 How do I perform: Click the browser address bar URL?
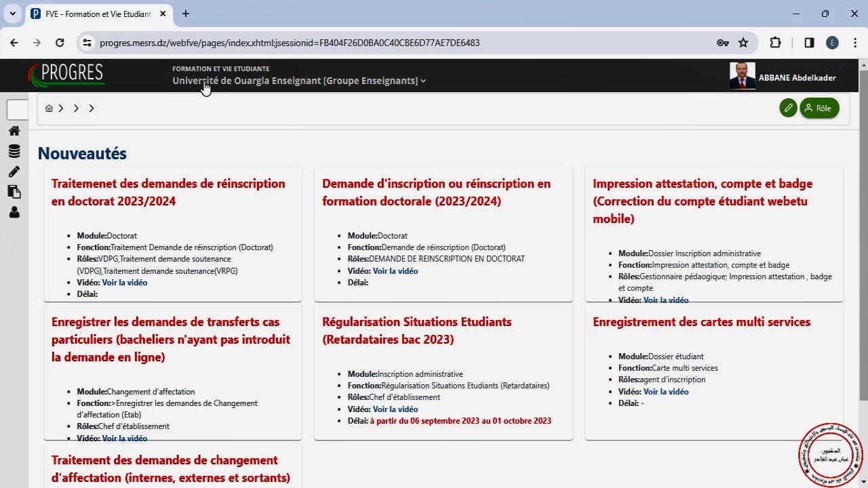point(290,43)
